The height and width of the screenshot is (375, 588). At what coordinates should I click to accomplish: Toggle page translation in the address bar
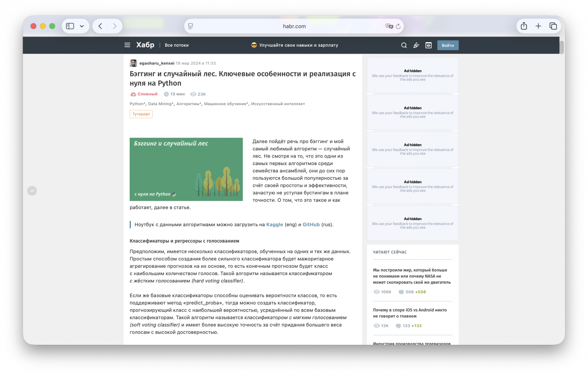[388, 26]
